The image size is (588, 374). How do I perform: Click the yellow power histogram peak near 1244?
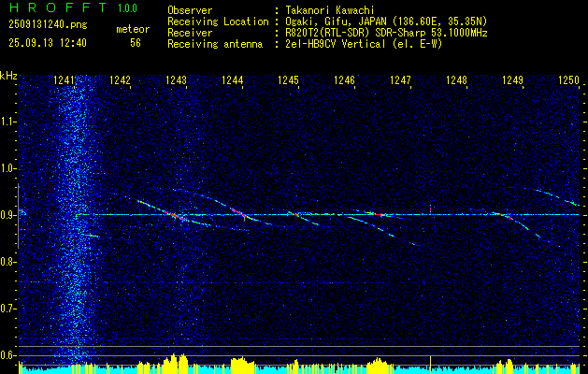coord(242,365)
